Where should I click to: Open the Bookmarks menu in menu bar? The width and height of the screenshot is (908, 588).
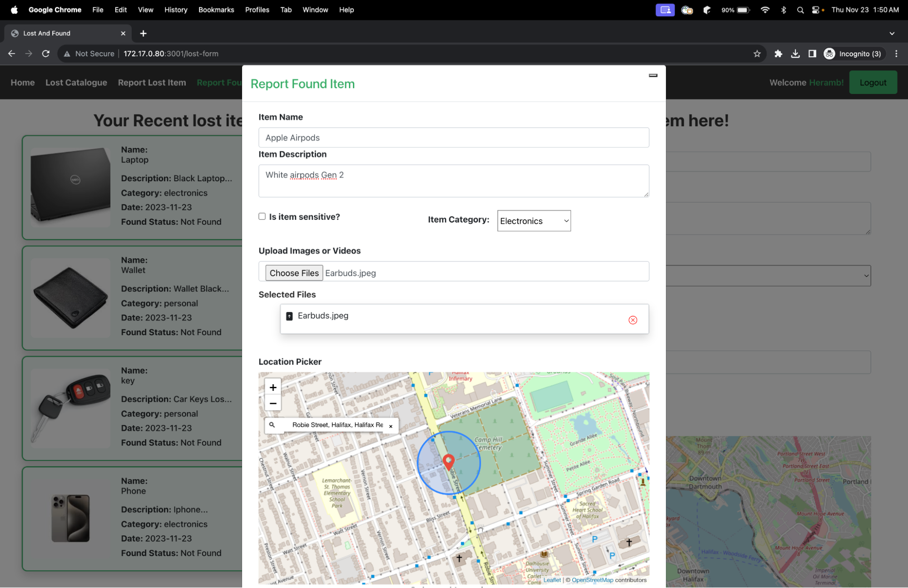(x=216, y=10)
